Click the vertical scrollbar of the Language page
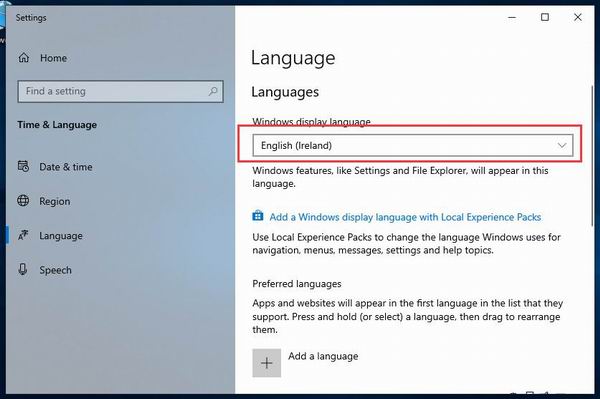 point(593,155)
